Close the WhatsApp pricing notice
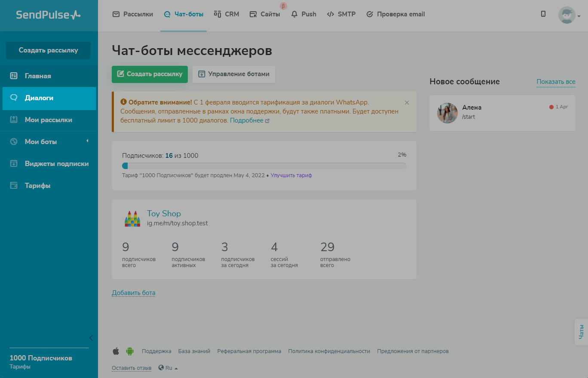Image resolution: width=588 pixels, height=378 pixels. 407,102
